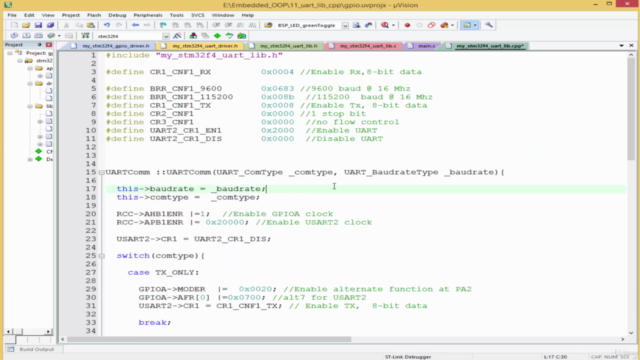This screenshot has height=360, width=640.
Task: Collapse the stm32 target node
Action: [20, 61]
